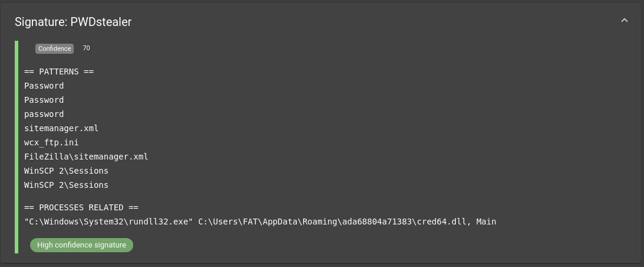This screenshot has height=267, width=644.
Task: Click the standalone sitemanager.xml pattern
Action: tap(61, 128)
